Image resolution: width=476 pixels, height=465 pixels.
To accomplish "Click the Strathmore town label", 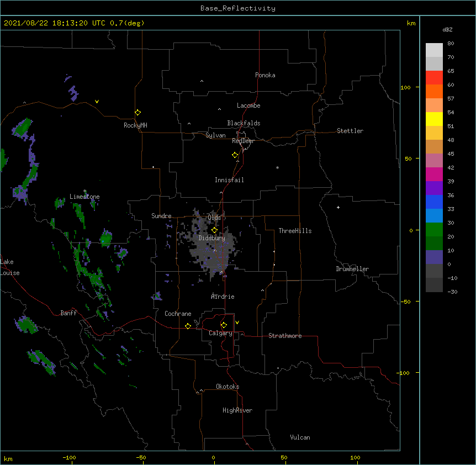I will pyautogui.click(x=285, y=336).
